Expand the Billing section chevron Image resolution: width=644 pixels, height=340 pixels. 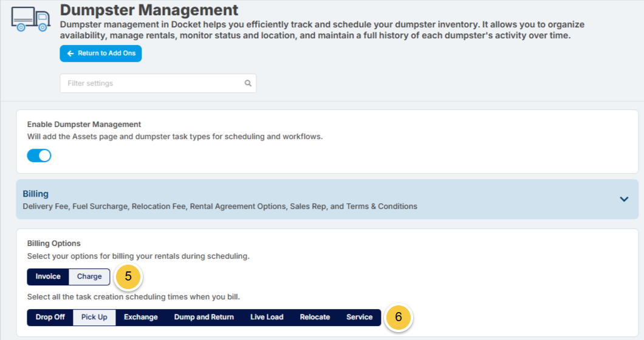tap(624, 200)
